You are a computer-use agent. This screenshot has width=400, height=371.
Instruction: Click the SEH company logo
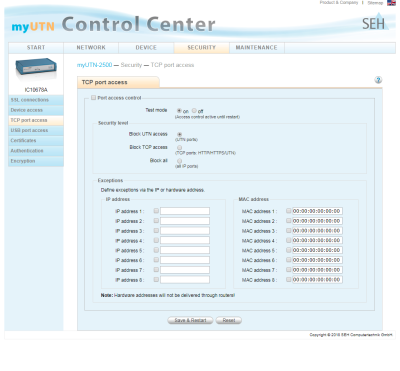tap(375, 22)
